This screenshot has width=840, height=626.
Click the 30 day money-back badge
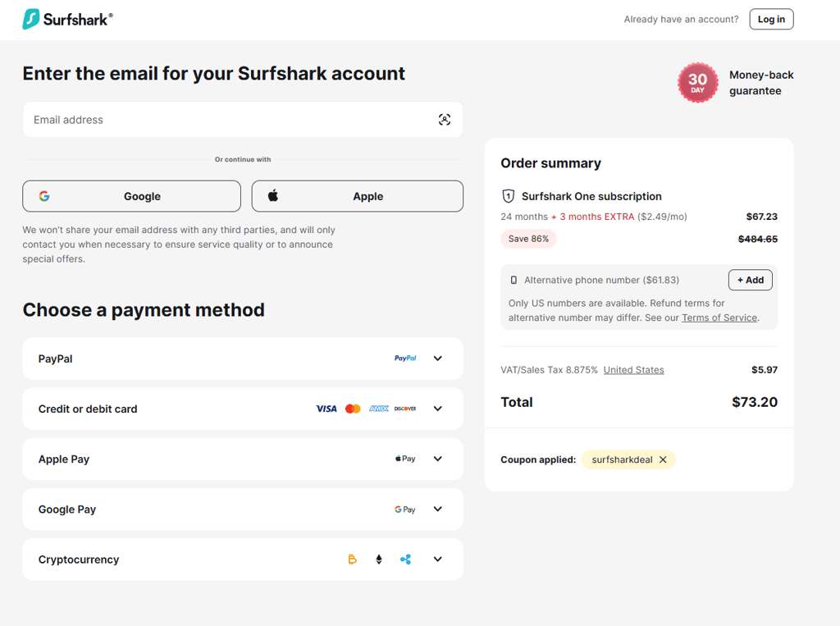coord(697,83)
